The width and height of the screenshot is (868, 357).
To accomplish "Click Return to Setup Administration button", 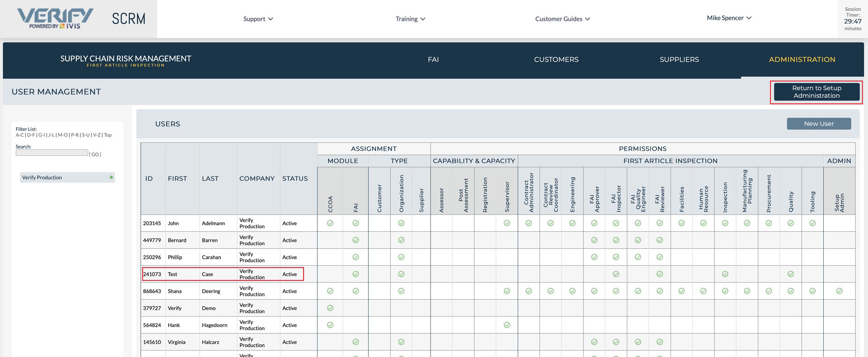I will pyautogui.click(x=817, y=92).
